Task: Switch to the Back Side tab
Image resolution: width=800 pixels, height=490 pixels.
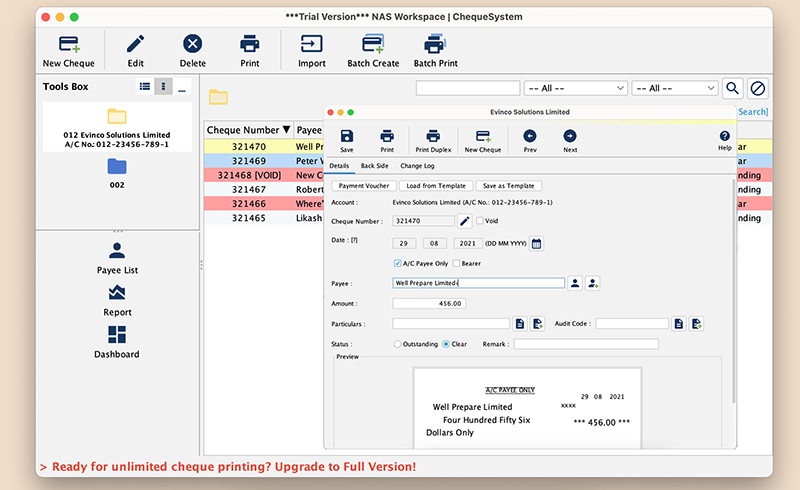Action: (x=374, y=166)
